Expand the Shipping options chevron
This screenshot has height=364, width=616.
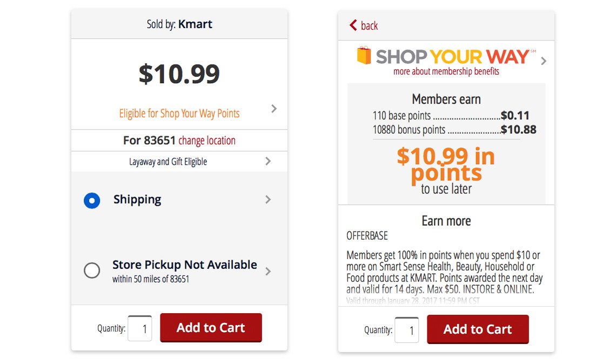(x=268, y=199)
